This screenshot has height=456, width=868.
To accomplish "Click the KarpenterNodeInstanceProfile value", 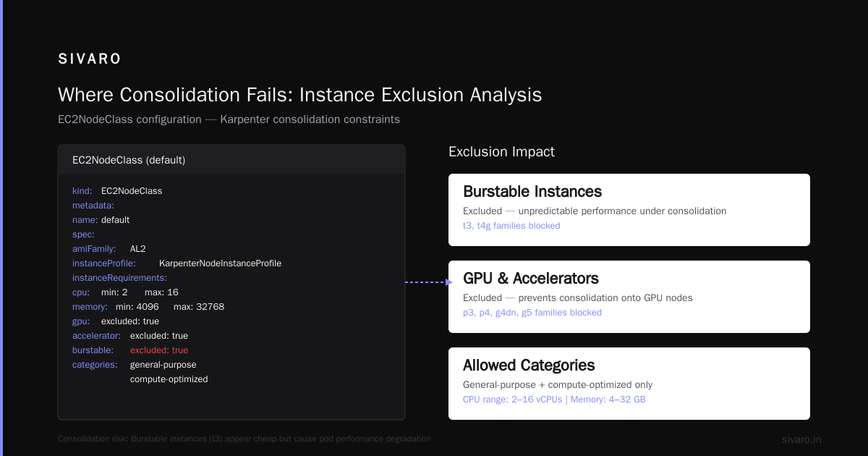I will [x=220, y=263].
